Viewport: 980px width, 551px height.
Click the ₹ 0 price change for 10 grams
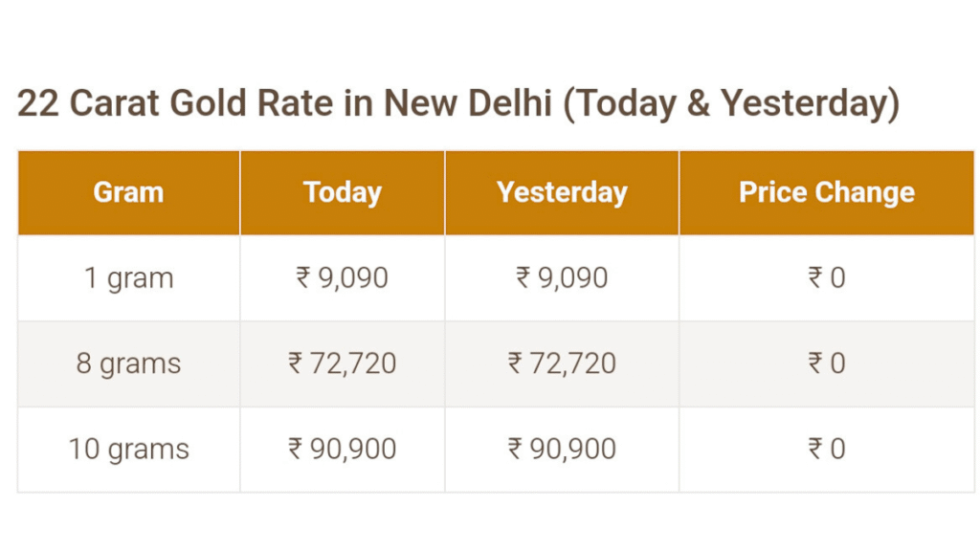tap(827, 450)
